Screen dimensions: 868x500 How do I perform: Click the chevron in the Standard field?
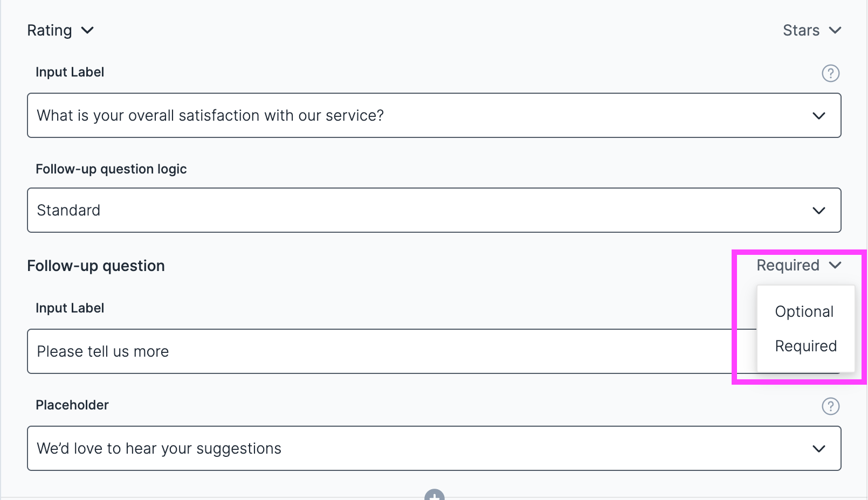[818, 211]
